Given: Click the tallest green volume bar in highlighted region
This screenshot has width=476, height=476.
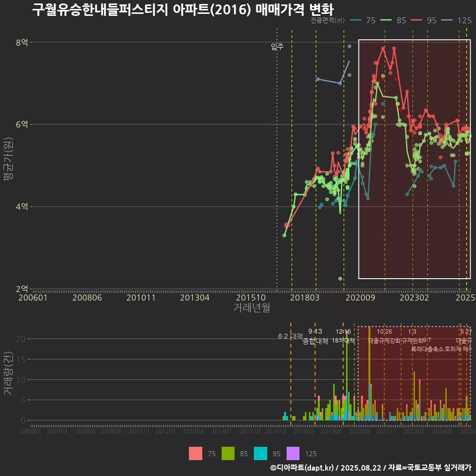Looking at the screenshot, I should (x=369, y=355).
